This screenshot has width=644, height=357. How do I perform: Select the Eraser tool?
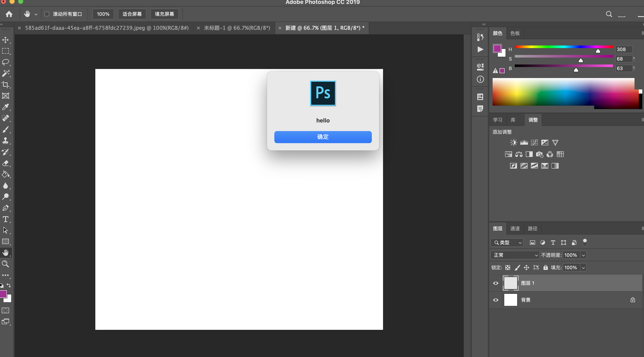click(6, 163)
